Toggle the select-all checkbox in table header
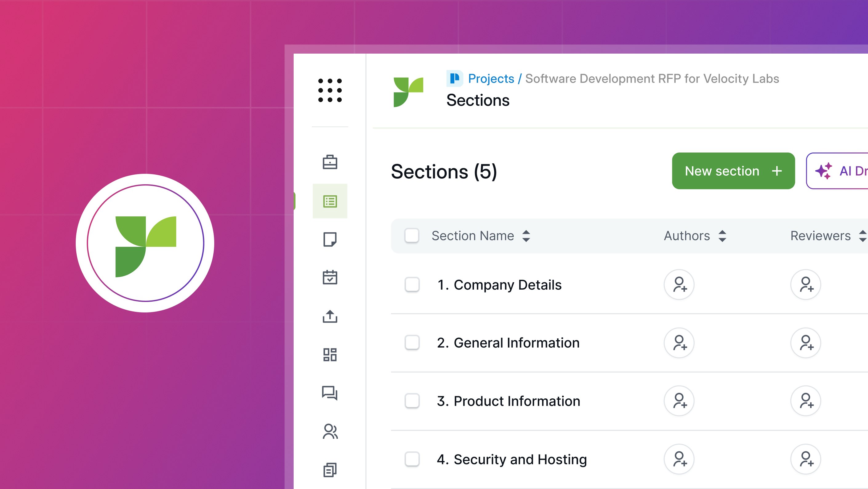 412,236
